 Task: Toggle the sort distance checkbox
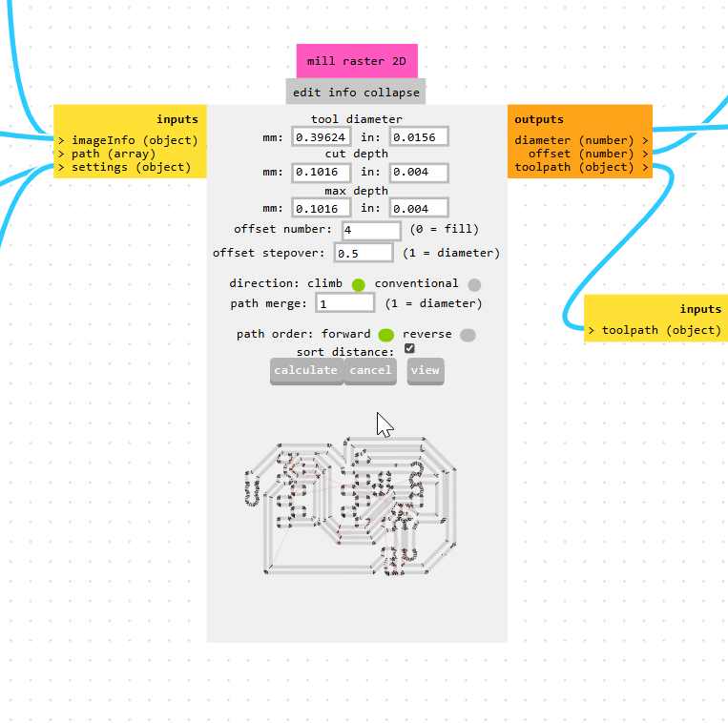(409, 348)
